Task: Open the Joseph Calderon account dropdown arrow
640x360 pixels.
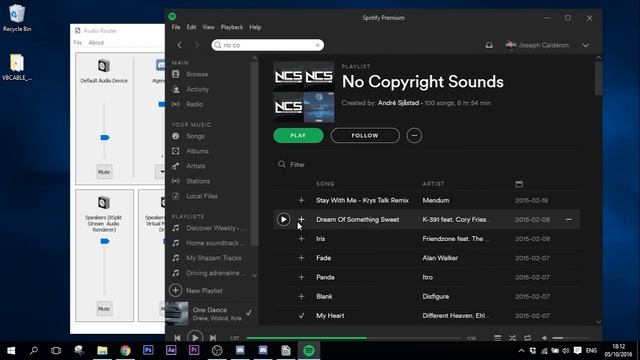Action: pos(586,45)
